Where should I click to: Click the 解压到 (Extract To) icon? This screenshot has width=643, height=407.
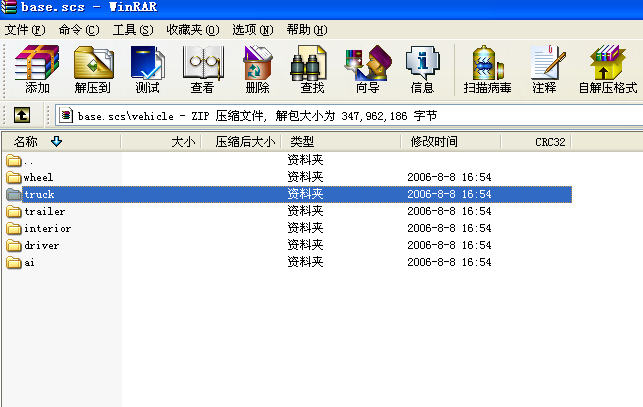[93, 63]
